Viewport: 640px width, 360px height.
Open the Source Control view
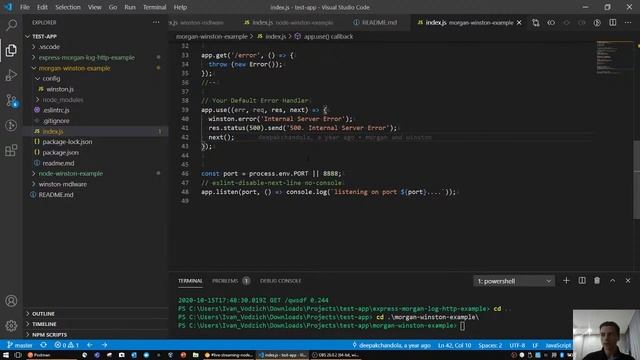click(x=11, y=100)
